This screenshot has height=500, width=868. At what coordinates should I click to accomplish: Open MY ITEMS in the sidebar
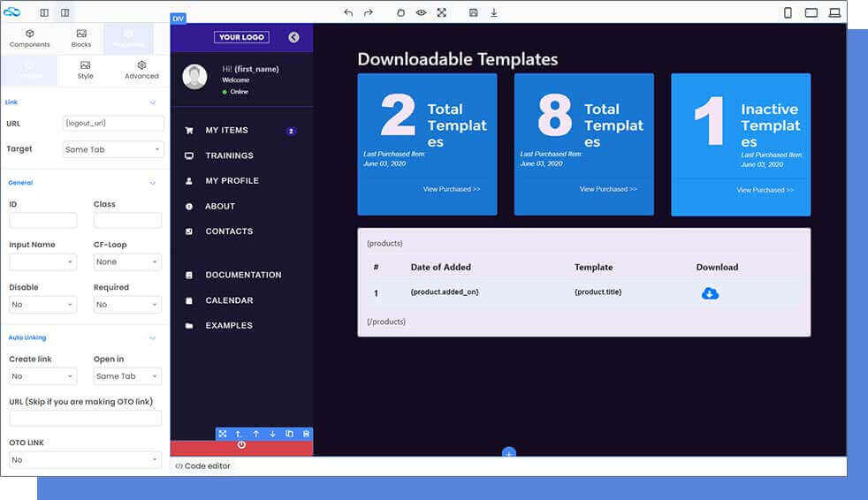(x=226, y=130)
